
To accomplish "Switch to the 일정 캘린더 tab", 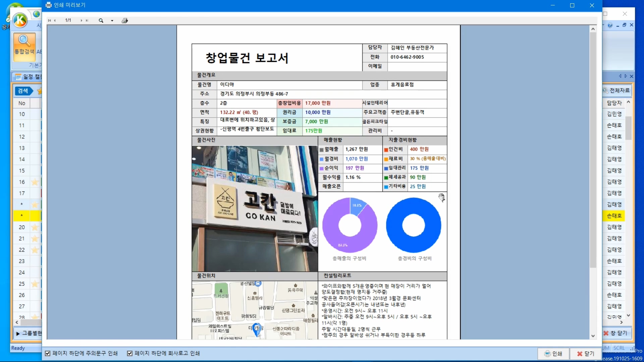I will click(29, 77).
